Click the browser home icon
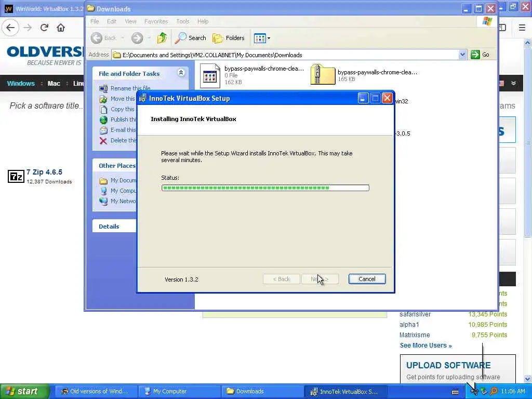Viewport: 532px width, 399px height. [x=61, y=28]
